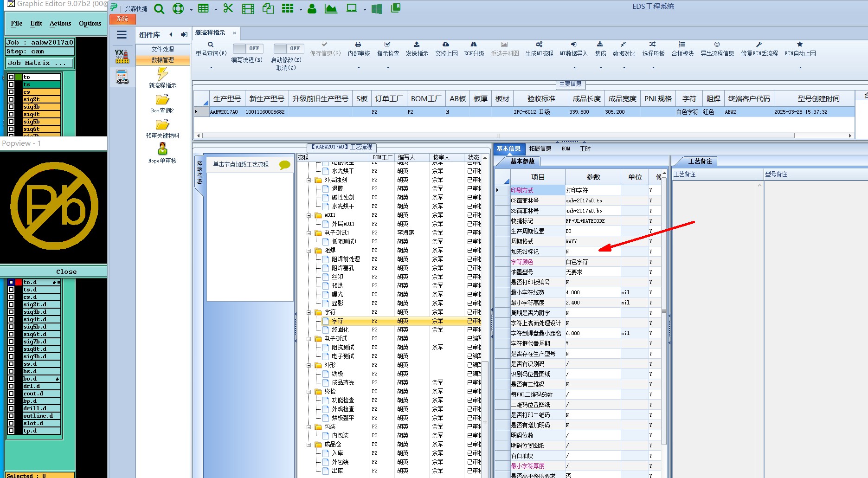Image resolution: width=868 pixels, height=478 pixels.
Task: Click the Job Matrix button
Action: click(40, 63)
